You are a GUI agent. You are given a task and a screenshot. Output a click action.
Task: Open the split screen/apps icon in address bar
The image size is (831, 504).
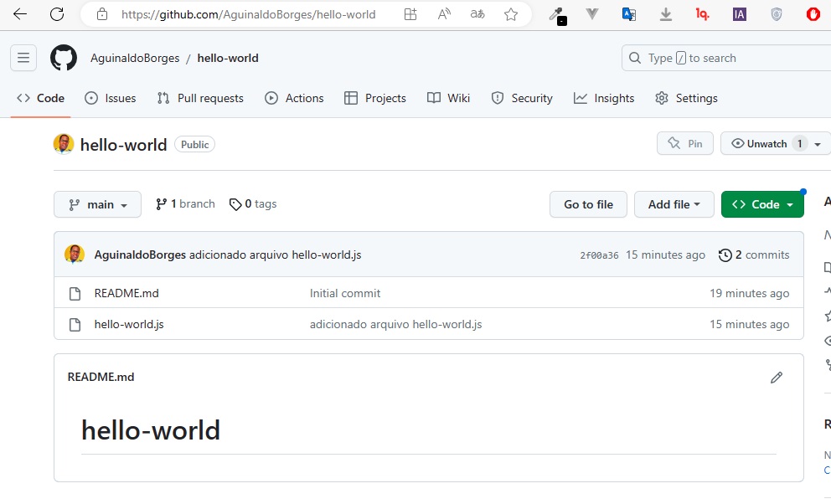410,14
